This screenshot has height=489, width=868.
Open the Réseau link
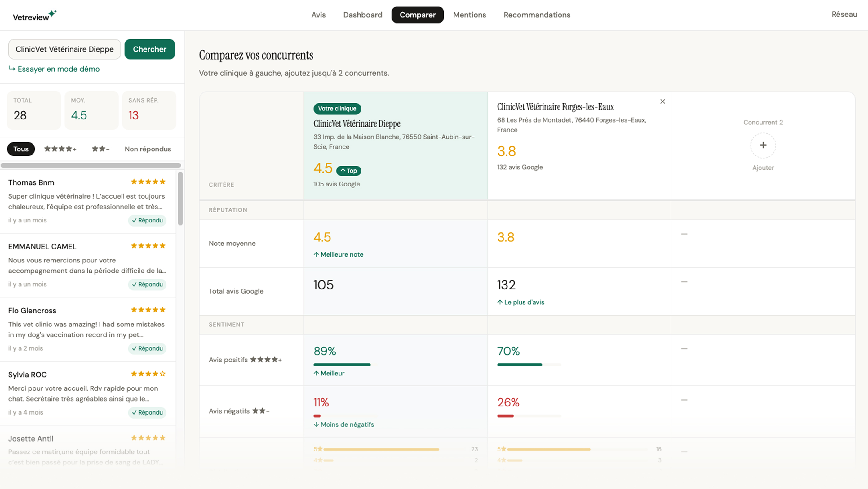coord(844,15)
